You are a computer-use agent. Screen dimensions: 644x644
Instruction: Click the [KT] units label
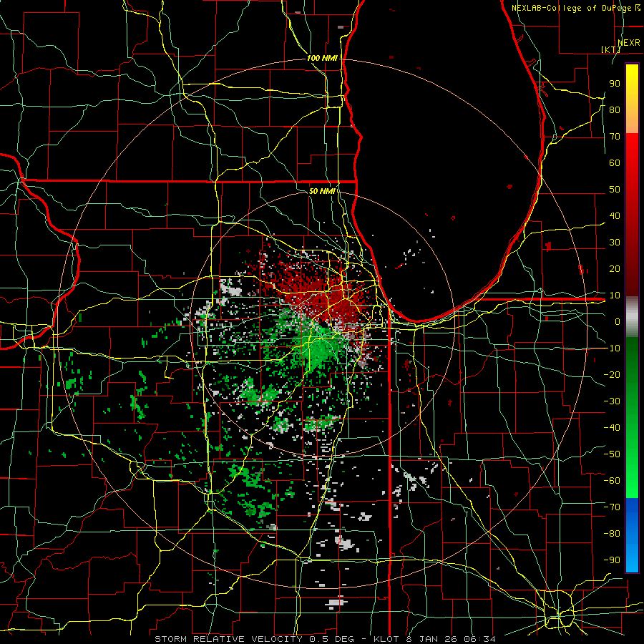[x=610, y=49]
